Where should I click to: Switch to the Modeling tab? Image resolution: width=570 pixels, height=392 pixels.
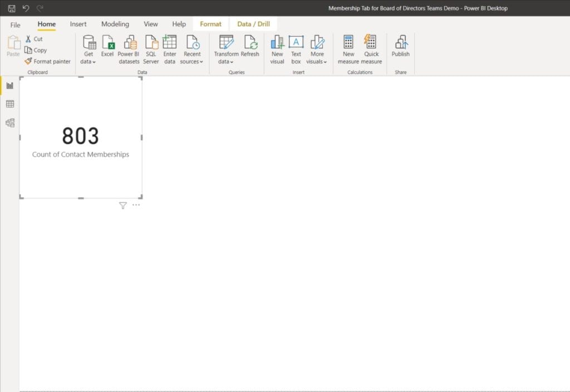(x=115, y=24)
